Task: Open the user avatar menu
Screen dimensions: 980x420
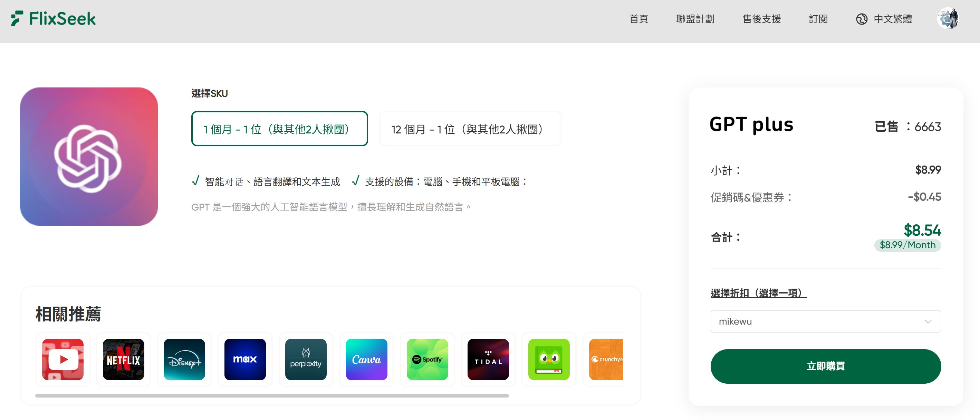Action: [948, 18]
